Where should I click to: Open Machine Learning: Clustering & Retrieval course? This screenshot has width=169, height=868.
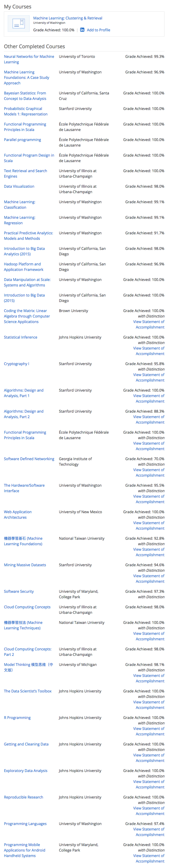click(x=68, y=18)
